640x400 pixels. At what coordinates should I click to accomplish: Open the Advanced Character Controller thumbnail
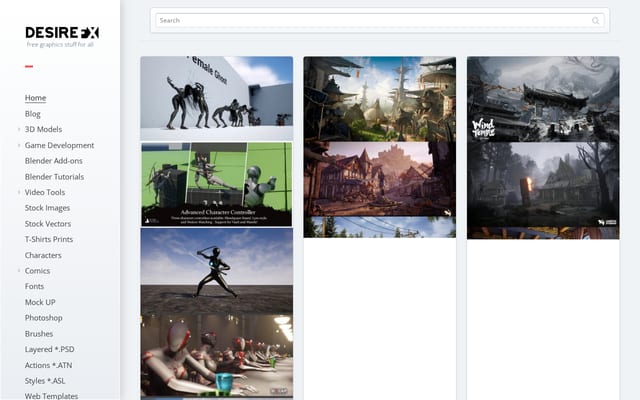tap(217, 184)
